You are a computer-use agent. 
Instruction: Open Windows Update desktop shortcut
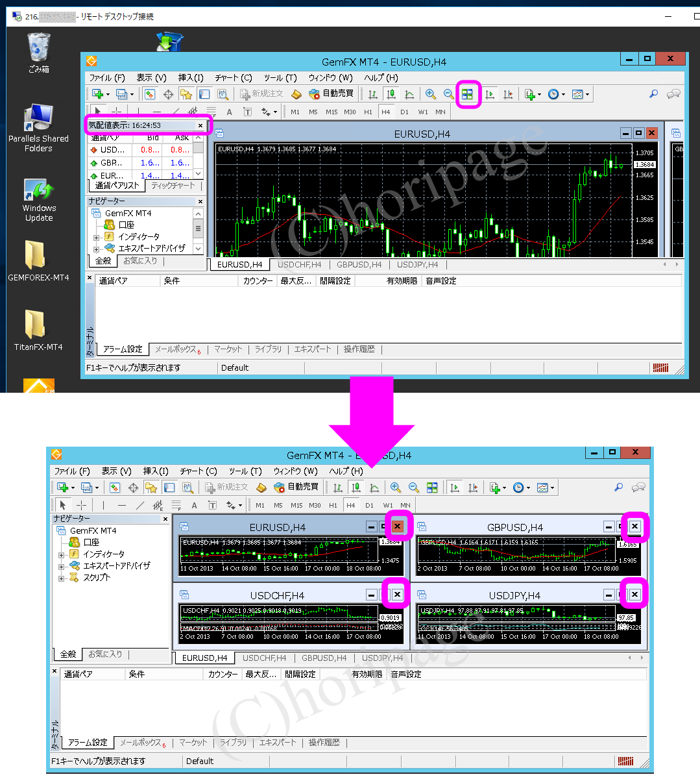38,201
